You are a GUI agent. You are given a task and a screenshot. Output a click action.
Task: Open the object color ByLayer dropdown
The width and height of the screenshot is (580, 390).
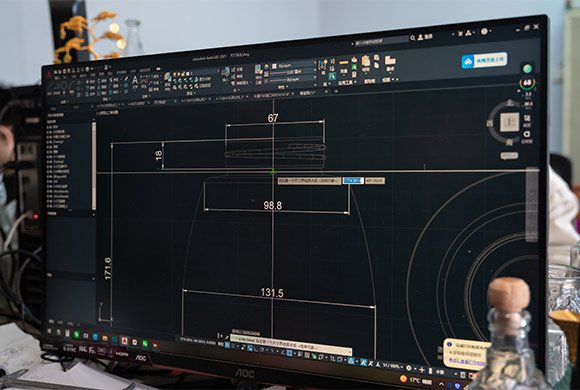click(294, 65)
